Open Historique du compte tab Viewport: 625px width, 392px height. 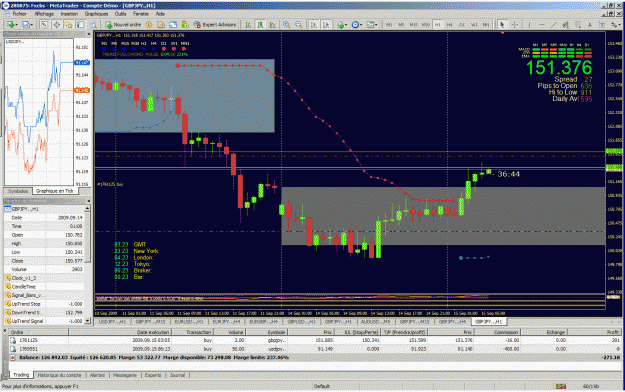[59, 375]
